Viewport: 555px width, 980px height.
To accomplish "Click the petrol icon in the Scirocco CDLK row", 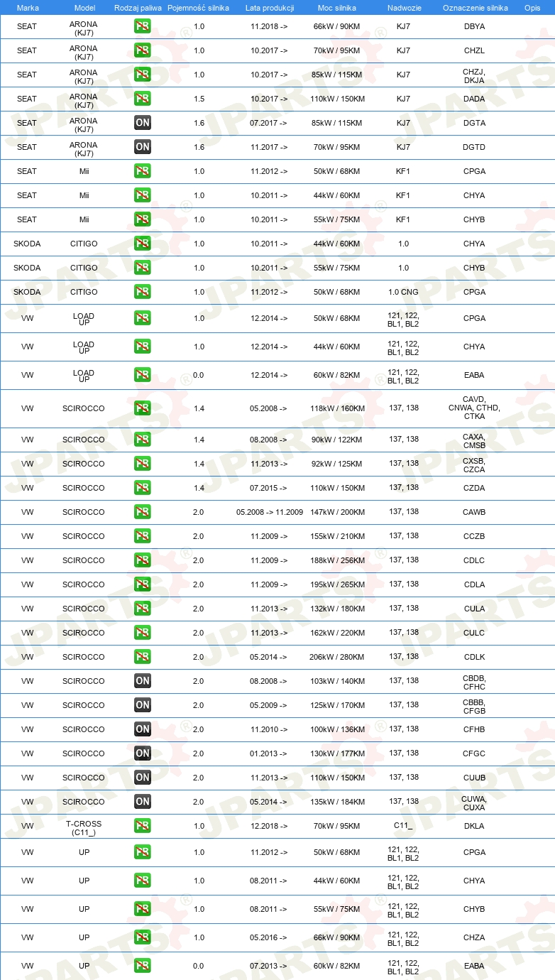I will pos(143,657).
